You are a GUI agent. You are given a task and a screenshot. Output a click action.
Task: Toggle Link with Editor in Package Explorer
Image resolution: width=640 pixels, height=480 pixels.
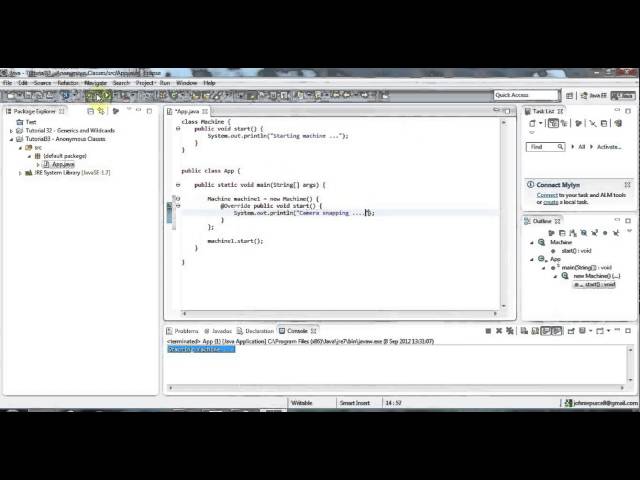(101, 111)
